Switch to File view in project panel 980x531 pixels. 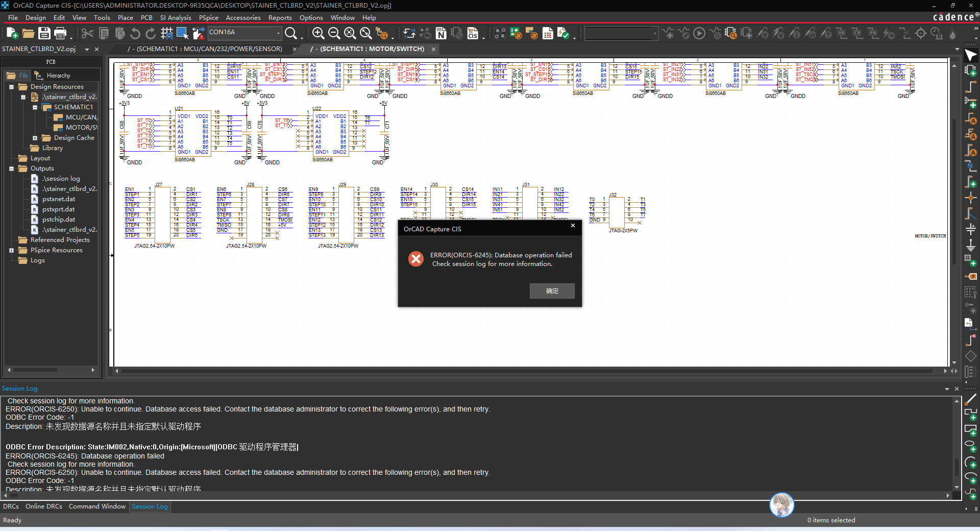tap(18, 76)
